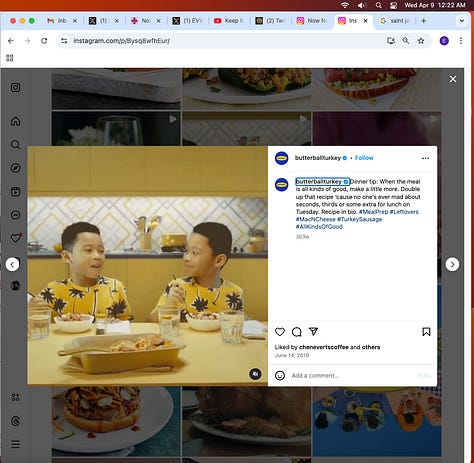Go to the next post arrow
Image resolution: width=474 pixels, height=463 pixels.
point(452,264)
